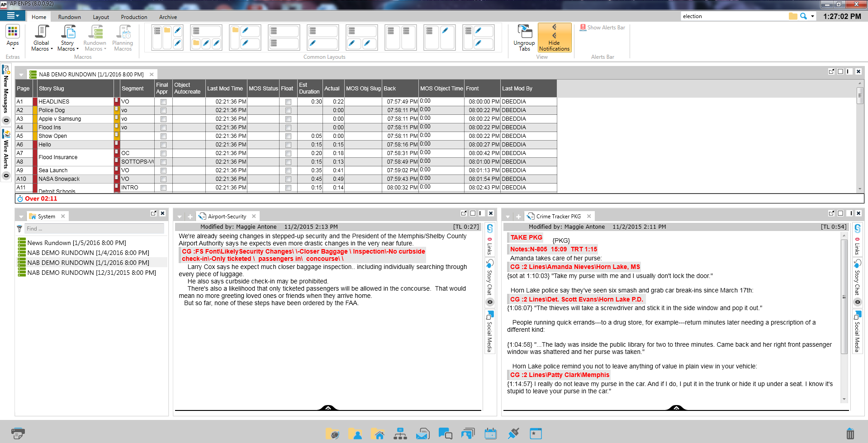The image size is (868, 443).
Task: Select the Home ribbon tab
Action: click(39, 17)
